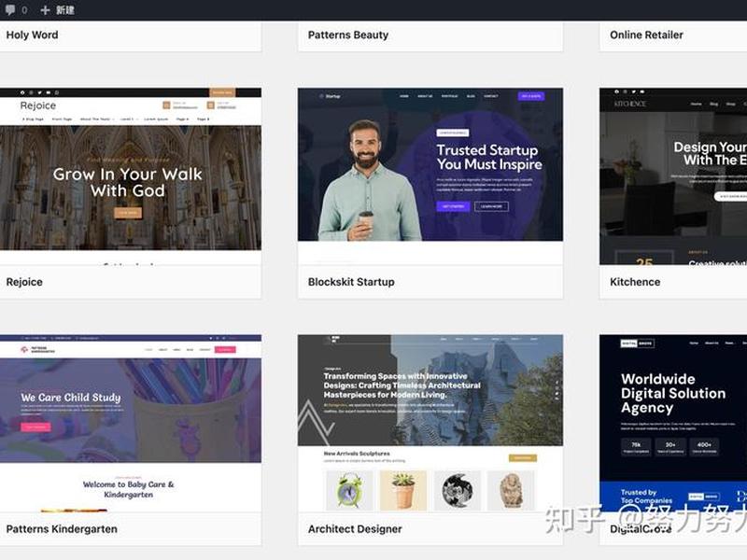Click the Rejoice theme name label
The height and width of the screenshot is (560, 747).
click(x=24, y=282)
